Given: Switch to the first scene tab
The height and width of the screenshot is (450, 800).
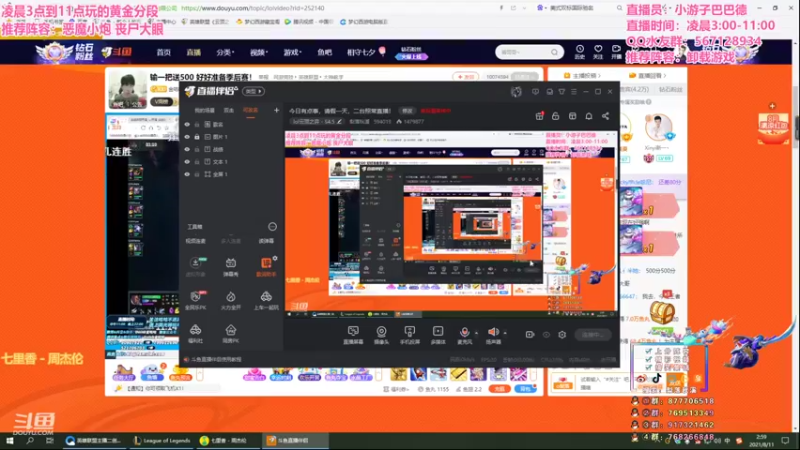Looking at the screenshot, I should pyautogui.click(x=205, y=110).
